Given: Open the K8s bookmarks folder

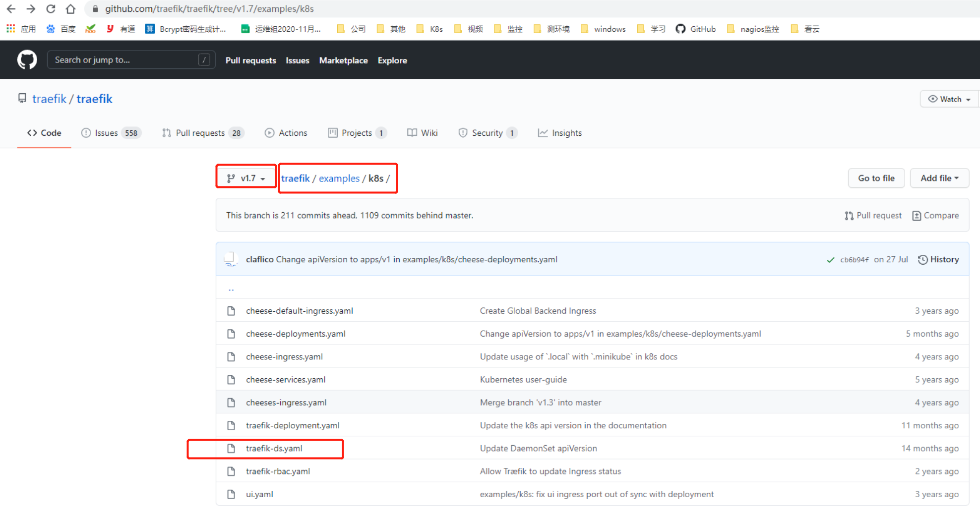Looking at the screenshot, I should (429, 29).
